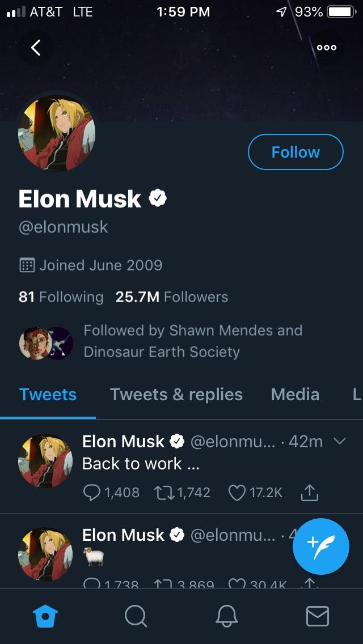Image resolution: width=363 pixels, height=644 pixels.
Task: Like the 'Back to work' tweet
Action: [237, 493]
